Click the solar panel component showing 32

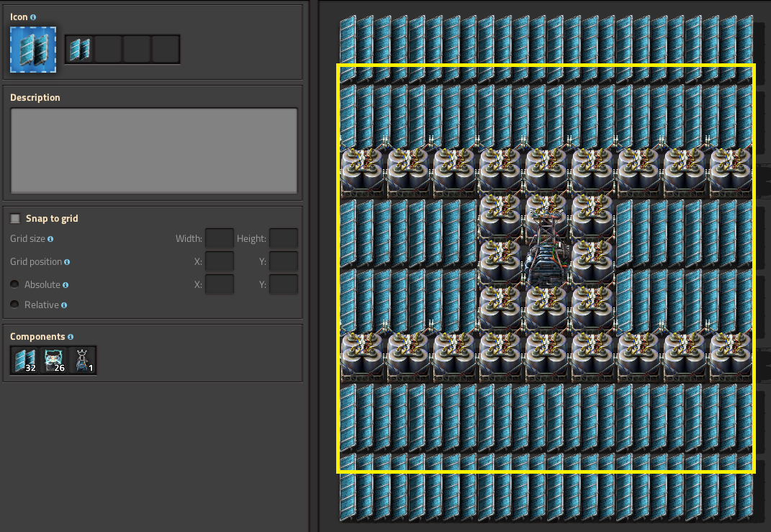point(24,361)
